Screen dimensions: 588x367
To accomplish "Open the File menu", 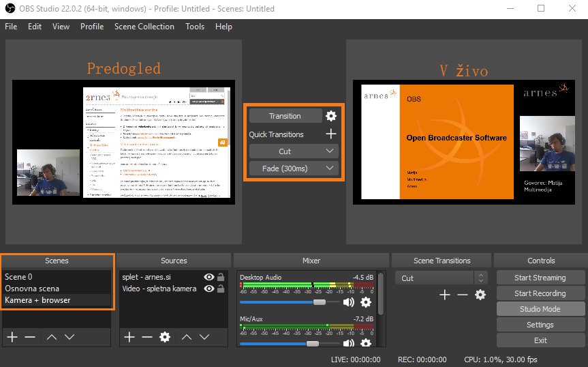I will [x=11, y=27].
